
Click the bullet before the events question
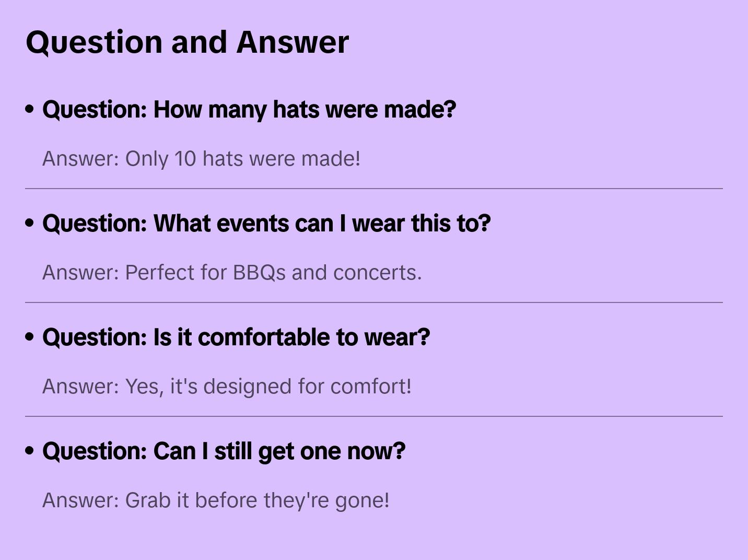pos(29,223)
